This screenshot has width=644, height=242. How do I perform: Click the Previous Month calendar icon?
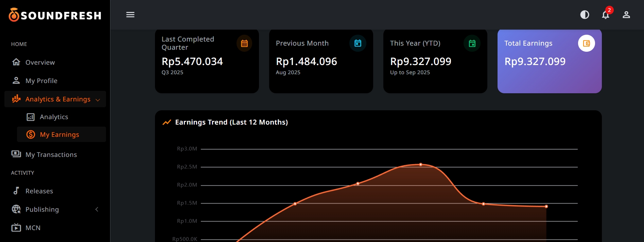click(358, 43)
